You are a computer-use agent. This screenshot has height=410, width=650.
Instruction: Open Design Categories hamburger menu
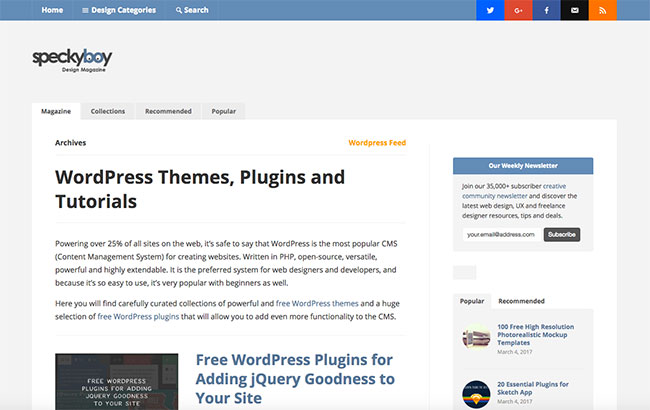pos(119,10)
